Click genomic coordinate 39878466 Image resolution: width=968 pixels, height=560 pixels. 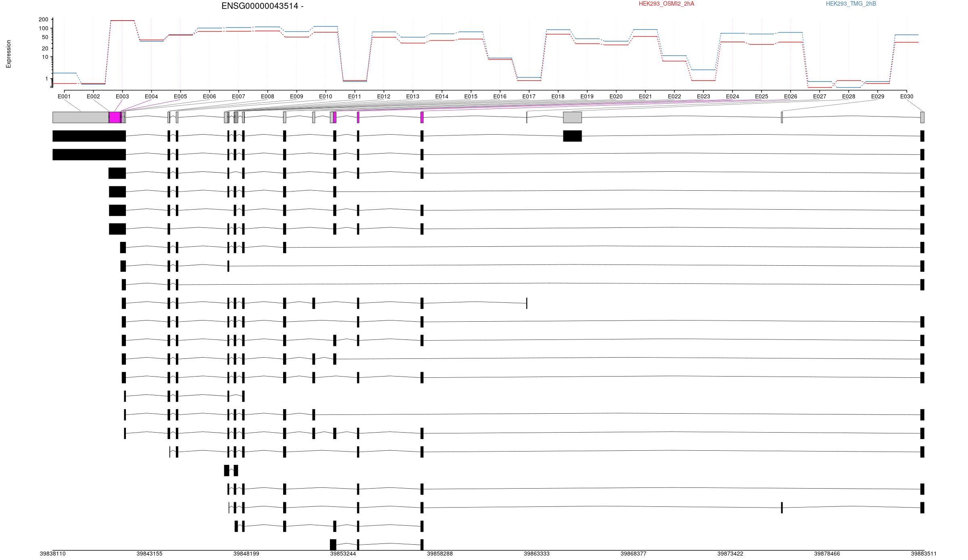pos(827,554)
